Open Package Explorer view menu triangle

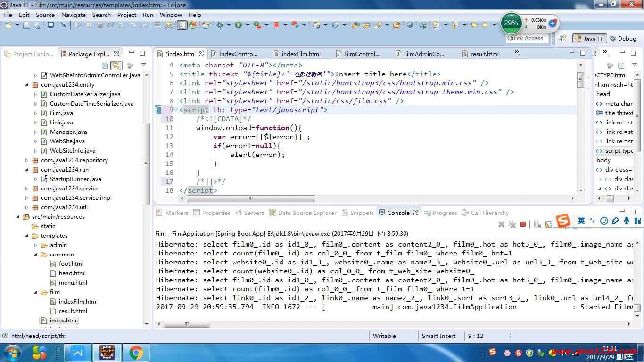[x=144, y=65]
